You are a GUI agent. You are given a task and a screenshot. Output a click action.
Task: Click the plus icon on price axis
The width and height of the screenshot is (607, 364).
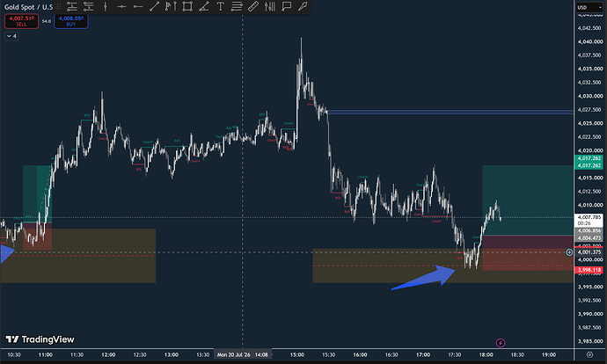tap(569, 252)
